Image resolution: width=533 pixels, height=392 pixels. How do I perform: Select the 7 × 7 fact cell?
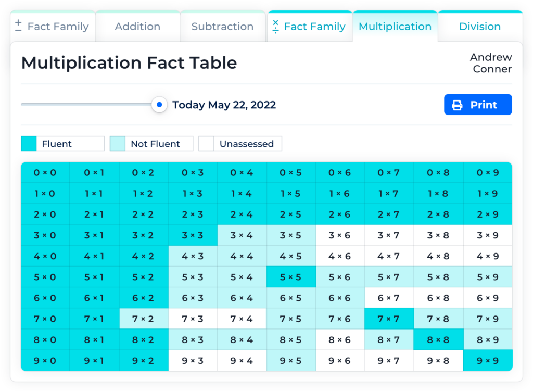pos(389,319)
